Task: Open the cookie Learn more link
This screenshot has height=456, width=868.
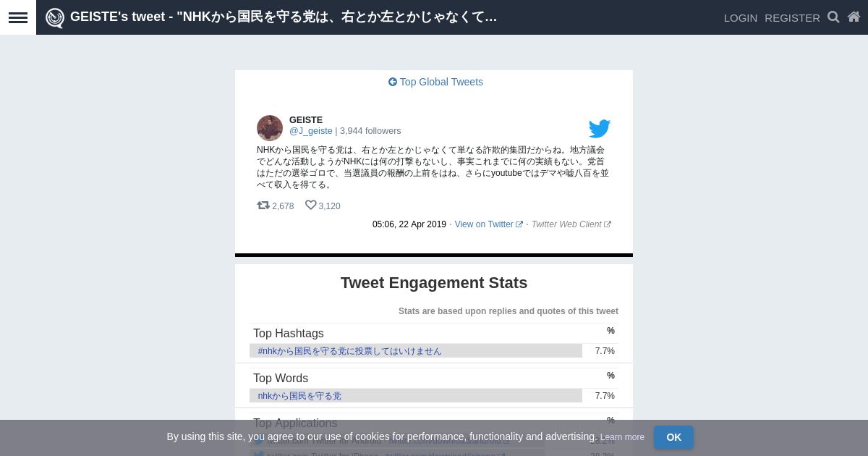Action: pos(622,437)
